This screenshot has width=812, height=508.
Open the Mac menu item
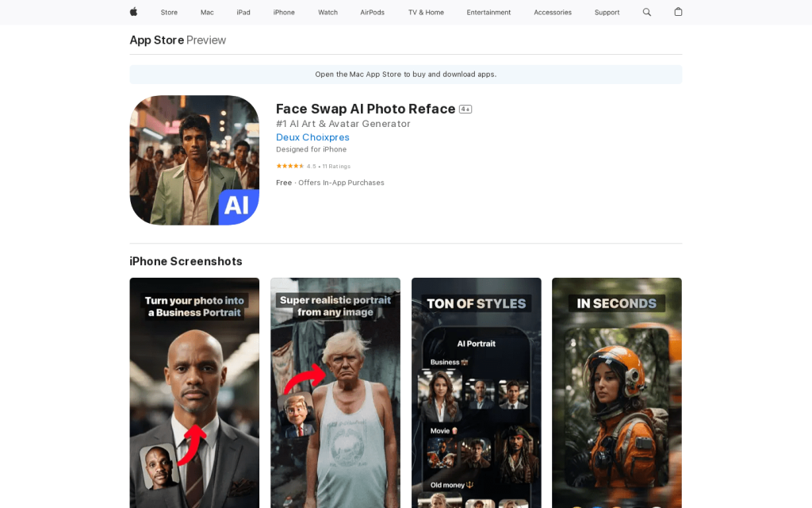207,12
